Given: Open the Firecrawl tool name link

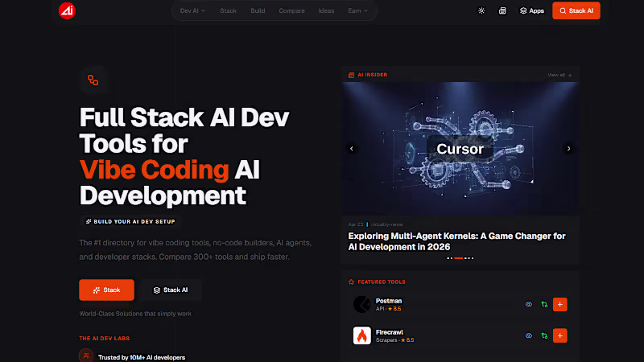Looking at the screenshot, I should (390, 332).
